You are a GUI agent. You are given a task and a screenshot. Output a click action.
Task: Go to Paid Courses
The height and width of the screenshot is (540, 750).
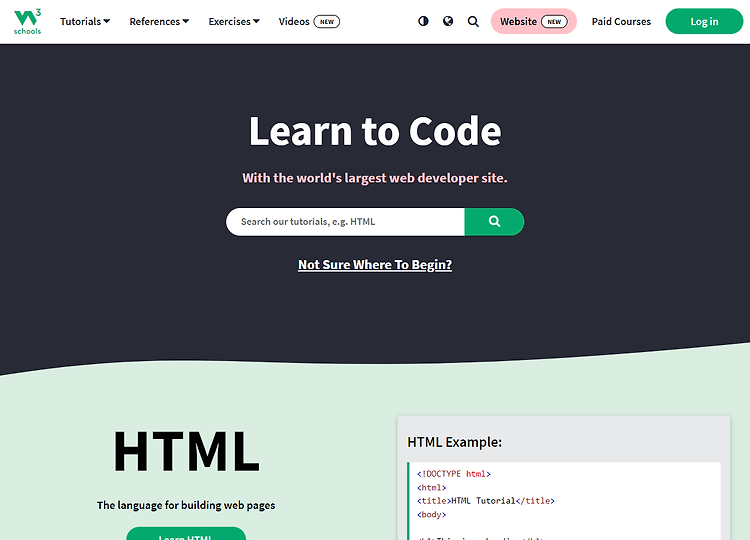pyautogui.click(x=621, y=22)
